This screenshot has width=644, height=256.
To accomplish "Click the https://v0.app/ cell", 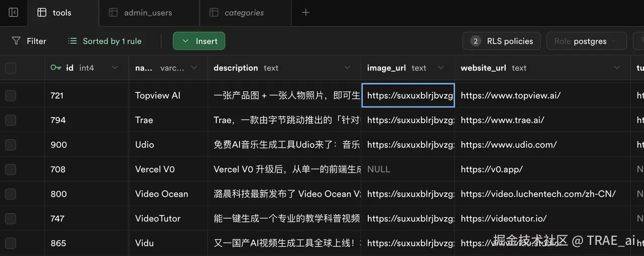I will (x=542, y=169).
